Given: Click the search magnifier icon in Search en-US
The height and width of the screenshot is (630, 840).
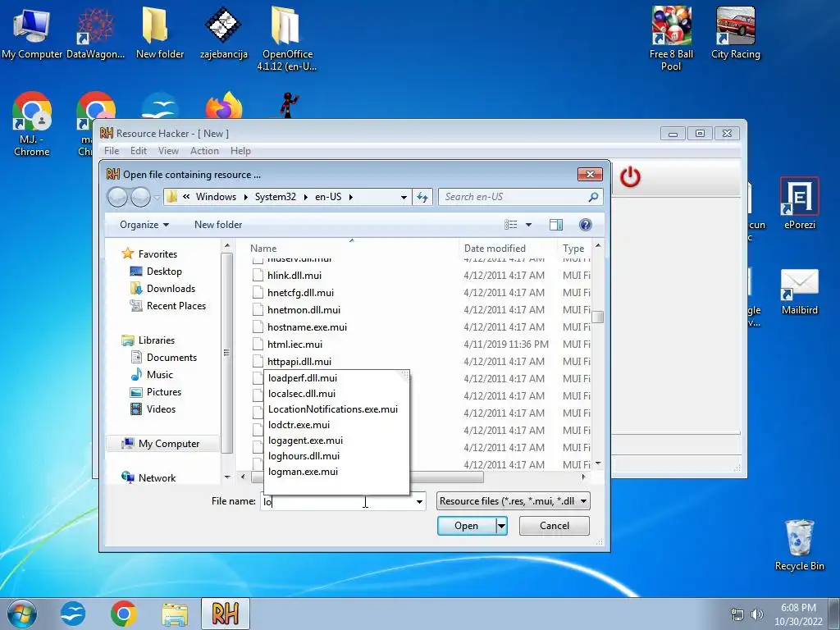Looking at the screenshot, I should click(593, 197).
